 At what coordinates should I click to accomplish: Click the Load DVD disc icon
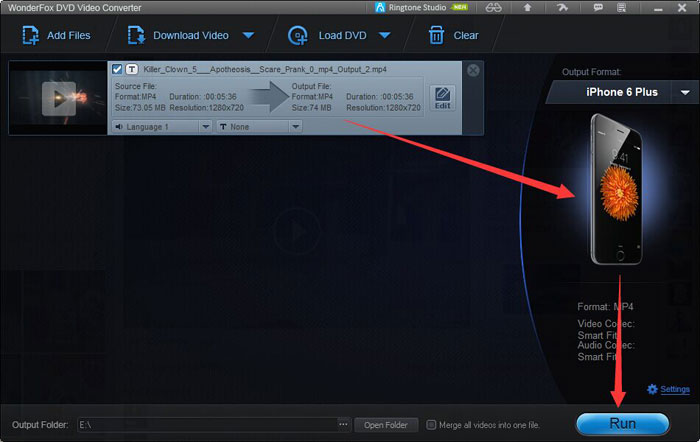(298, 36)
